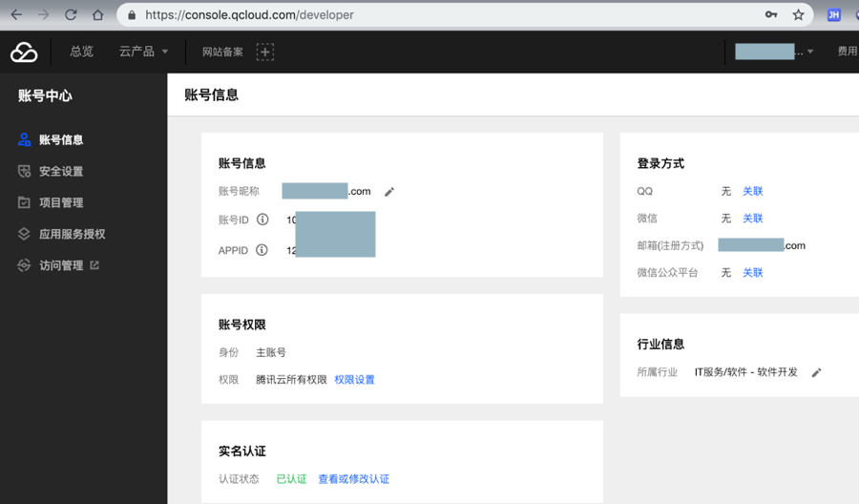The width and height of the screenshot is (859, 504).
Task: Click 关联 link for 微信 login
Action: coord(753,218)
